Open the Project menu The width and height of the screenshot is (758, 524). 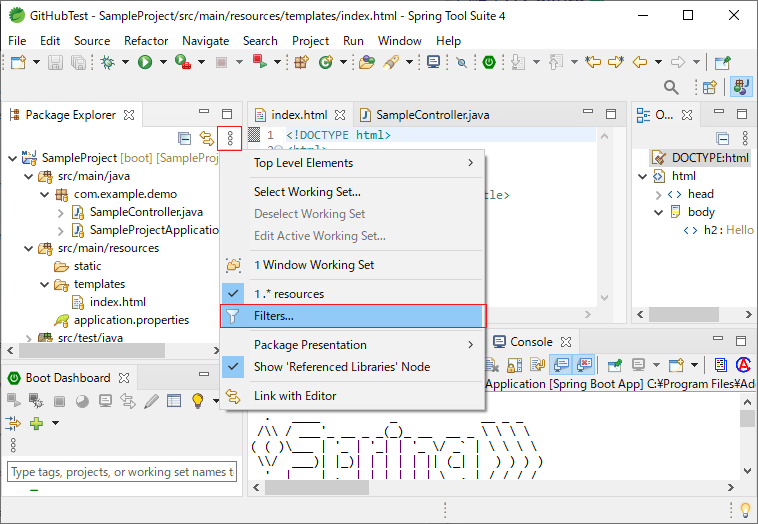point(310,41)
